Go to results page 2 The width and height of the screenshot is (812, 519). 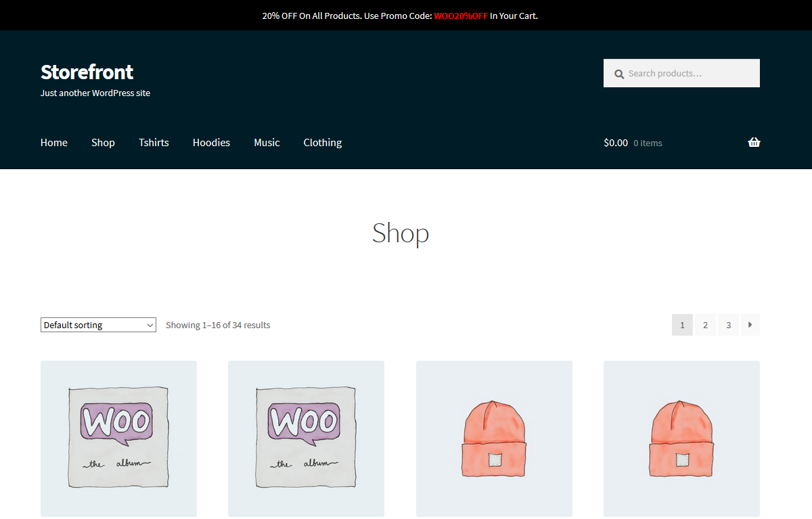point(705,325)
